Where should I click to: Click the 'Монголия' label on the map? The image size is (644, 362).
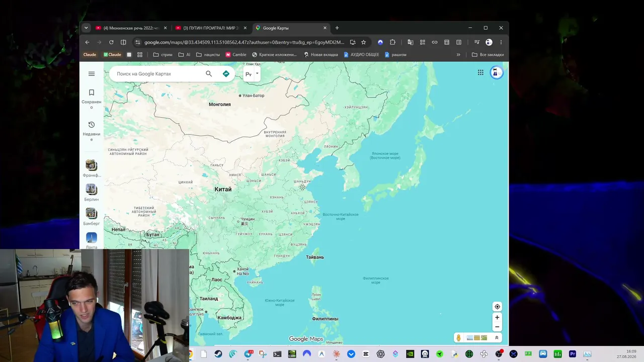pos(220,105)
